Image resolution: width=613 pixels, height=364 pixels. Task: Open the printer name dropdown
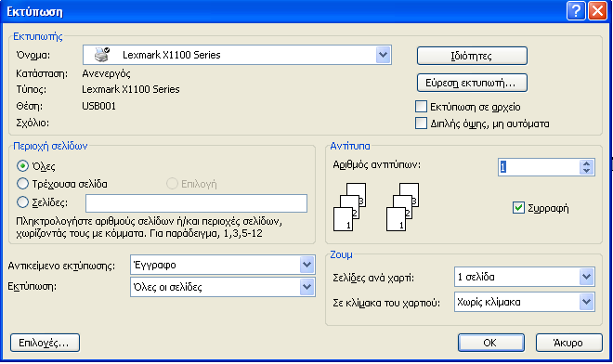pos(383,55)
